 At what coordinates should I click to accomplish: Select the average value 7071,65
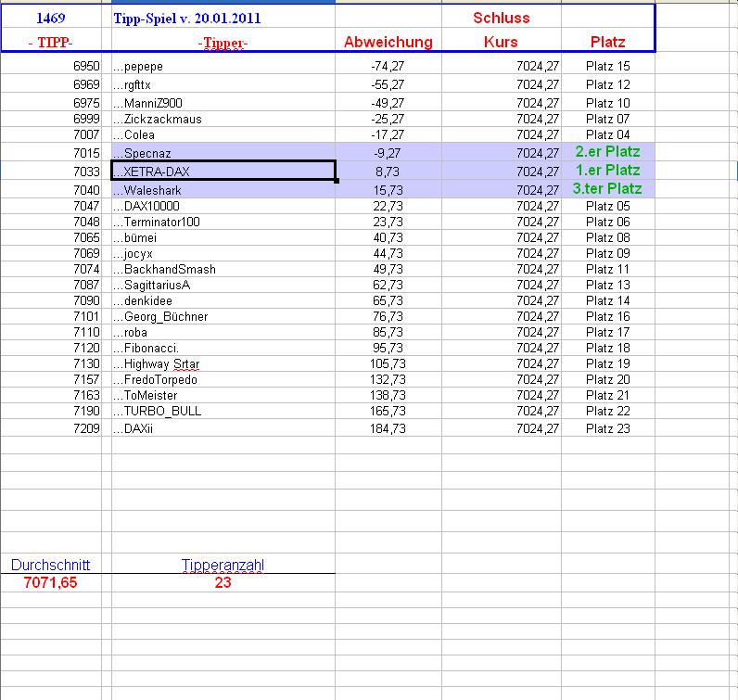click(x=50, y=582)
